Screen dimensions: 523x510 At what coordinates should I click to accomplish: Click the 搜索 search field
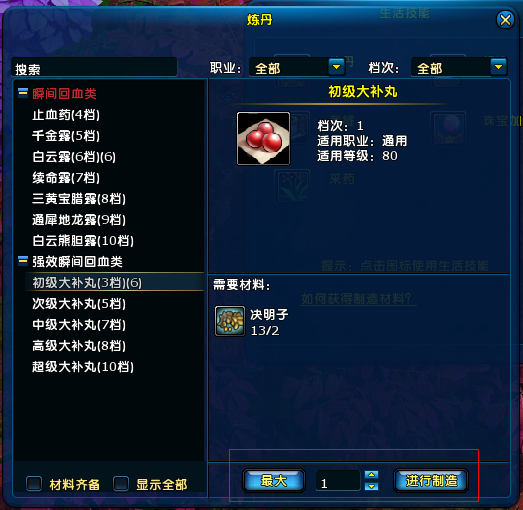tap(94, 68)
